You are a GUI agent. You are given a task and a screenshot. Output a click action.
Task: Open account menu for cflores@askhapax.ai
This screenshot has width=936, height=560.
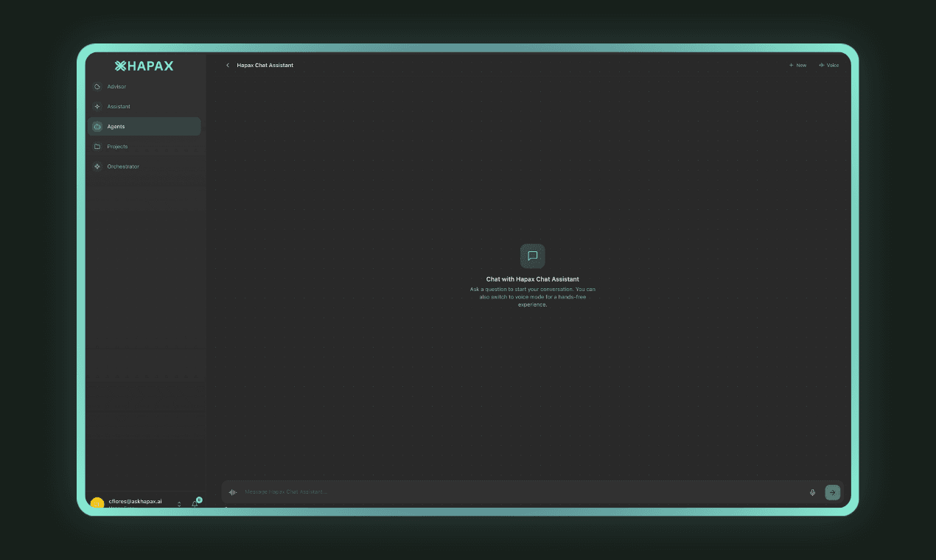click(135, 501)
